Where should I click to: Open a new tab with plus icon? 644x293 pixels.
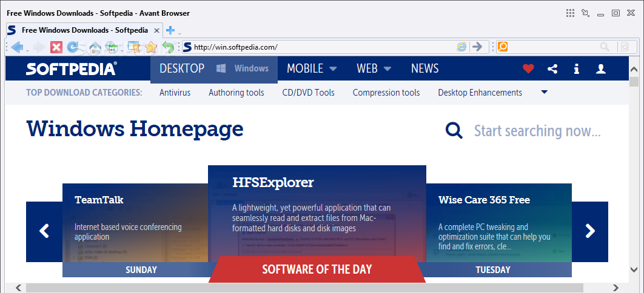click(170, 30)
